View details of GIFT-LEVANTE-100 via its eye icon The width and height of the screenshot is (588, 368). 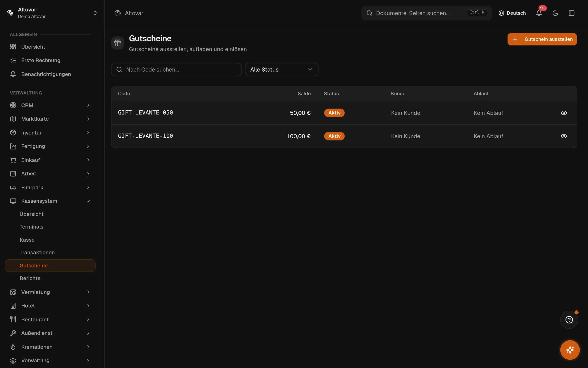pos(564,136)
